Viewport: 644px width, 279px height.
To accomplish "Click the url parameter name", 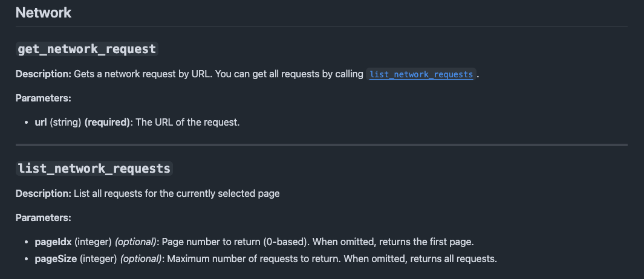I will click(41, 122).
